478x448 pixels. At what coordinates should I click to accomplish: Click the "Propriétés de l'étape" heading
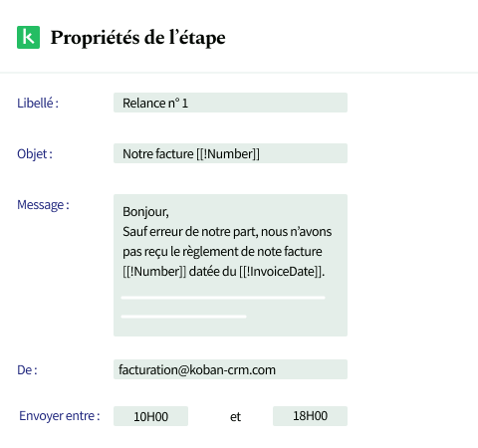tap(137, 38)
